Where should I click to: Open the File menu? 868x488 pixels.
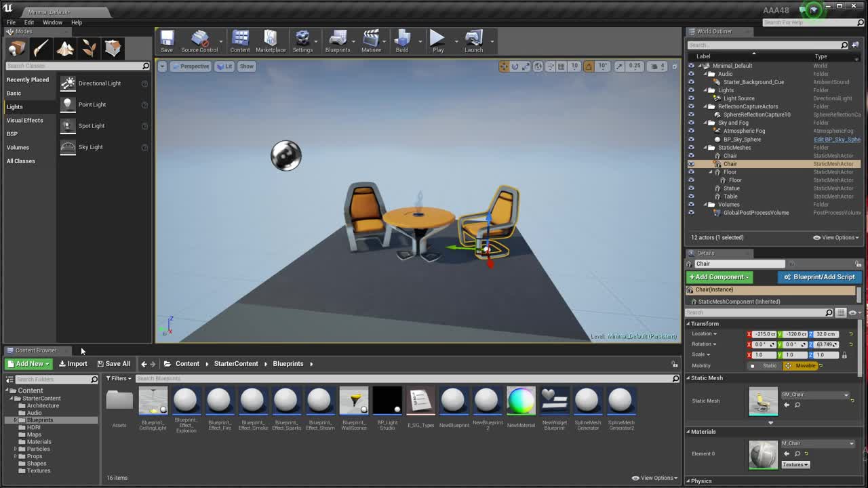point(11,22)
